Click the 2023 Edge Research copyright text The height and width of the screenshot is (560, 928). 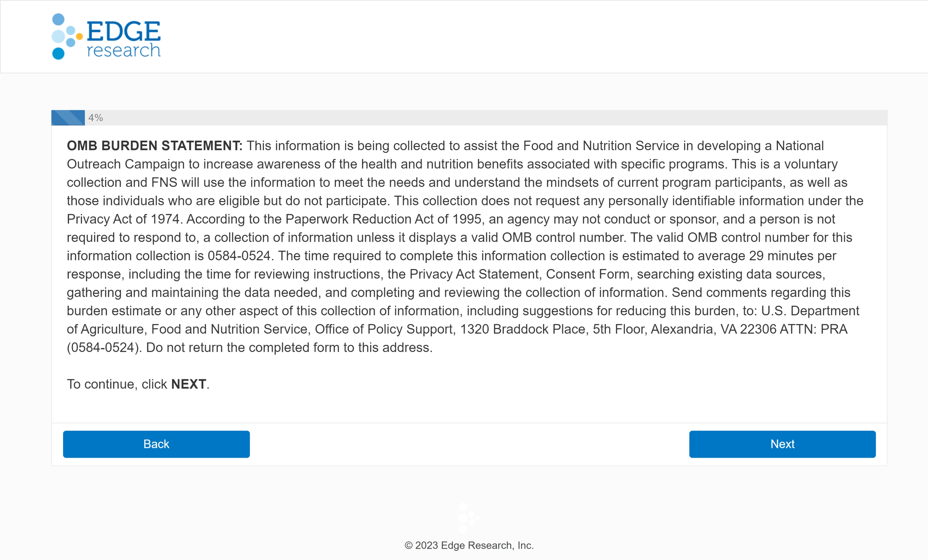click(469, 545)
